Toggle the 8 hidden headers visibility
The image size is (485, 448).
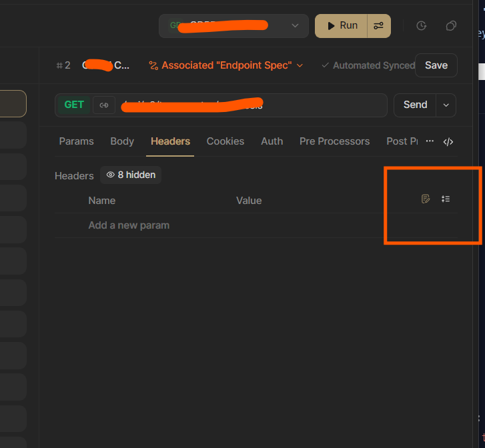click(131, 175)
